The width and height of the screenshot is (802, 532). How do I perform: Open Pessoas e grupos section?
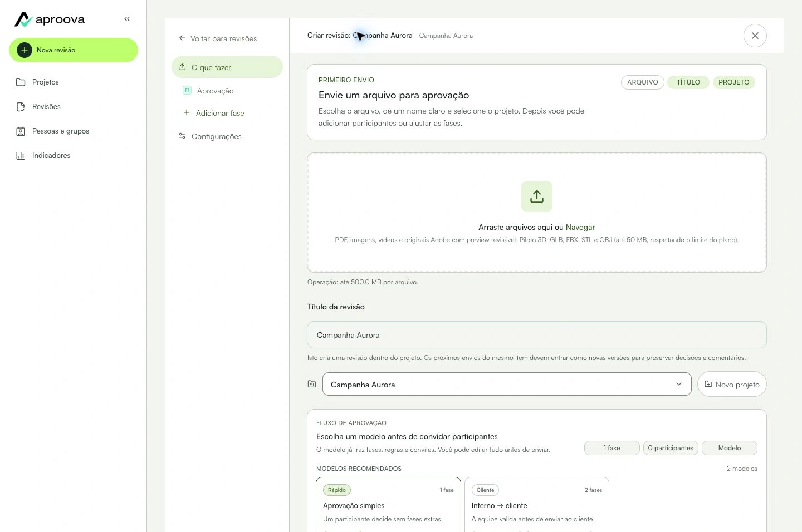pyautogui.click(x=74, y=131)
